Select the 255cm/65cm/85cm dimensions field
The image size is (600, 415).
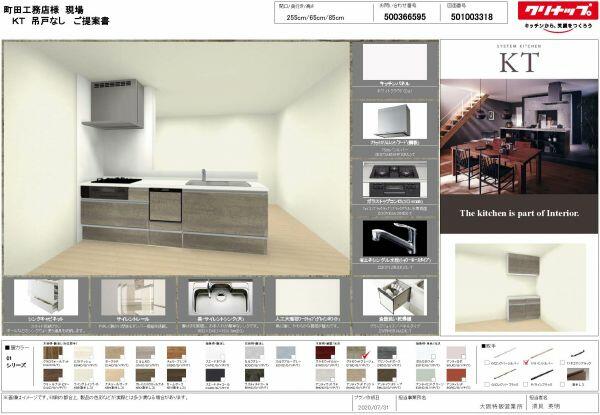315,18
